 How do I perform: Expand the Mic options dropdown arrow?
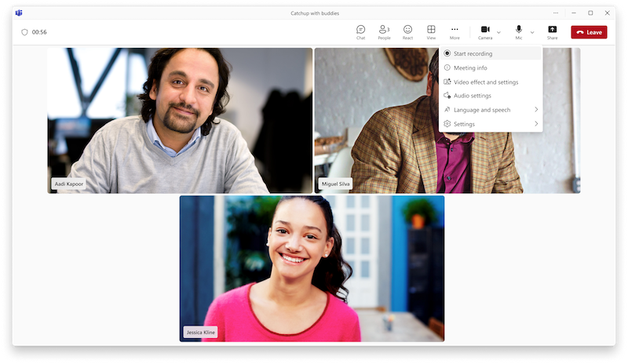[532, 32]
